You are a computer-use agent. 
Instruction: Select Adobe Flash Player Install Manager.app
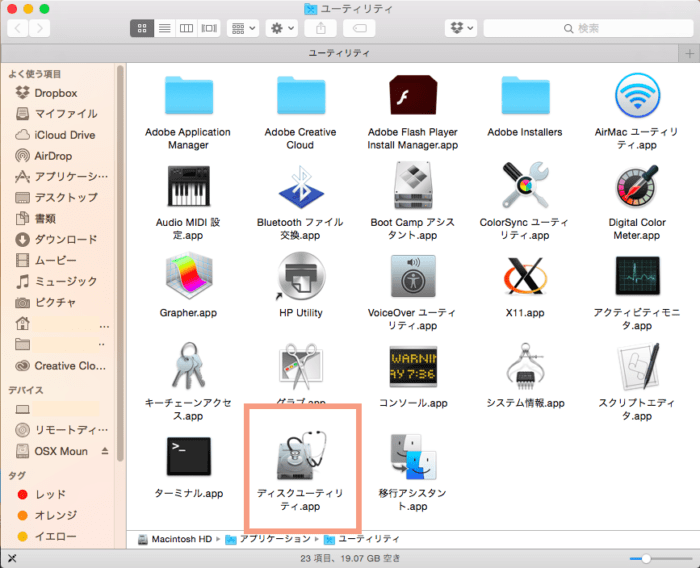413,95
